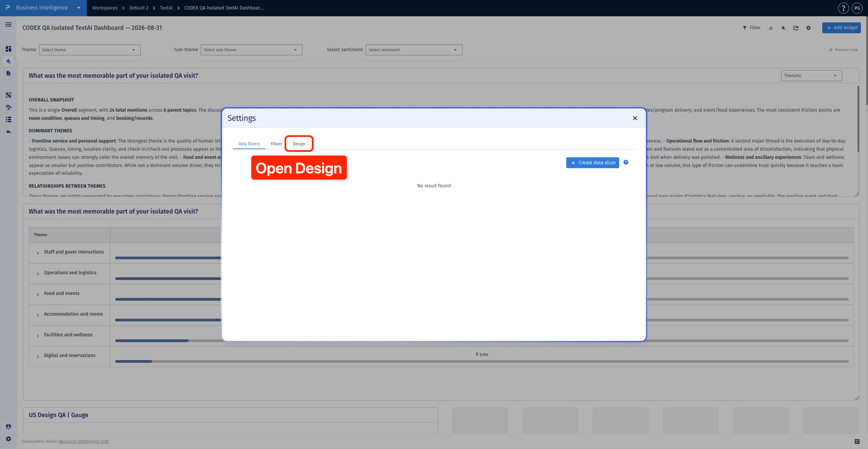Expand the Food and events row
Screen dimensions: 868x449
pos(38,294)
